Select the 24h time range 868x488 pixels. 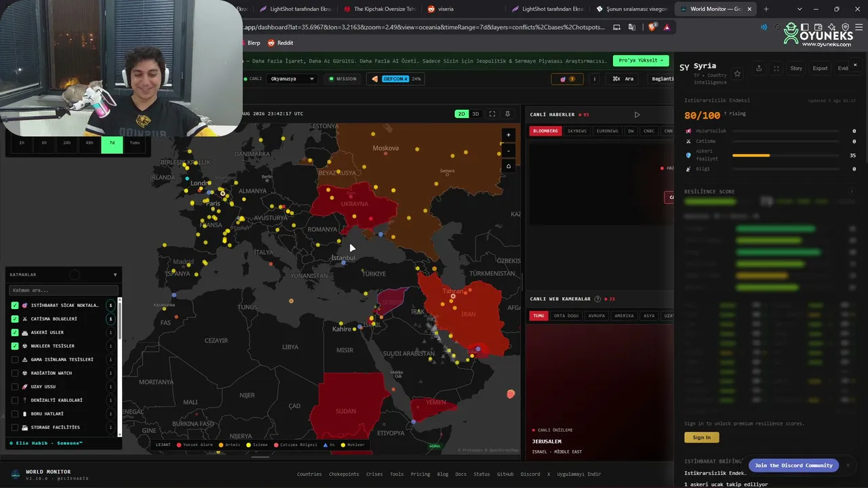[66, 143]
